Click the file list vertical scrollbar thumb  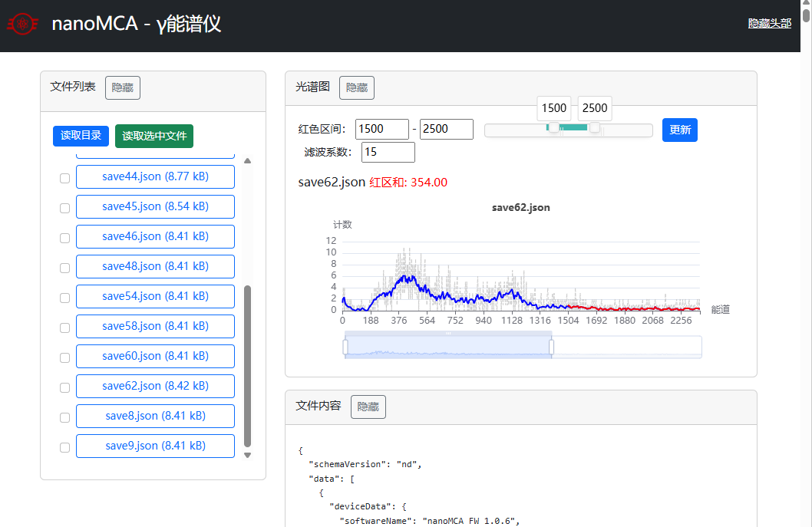point(247,366)
